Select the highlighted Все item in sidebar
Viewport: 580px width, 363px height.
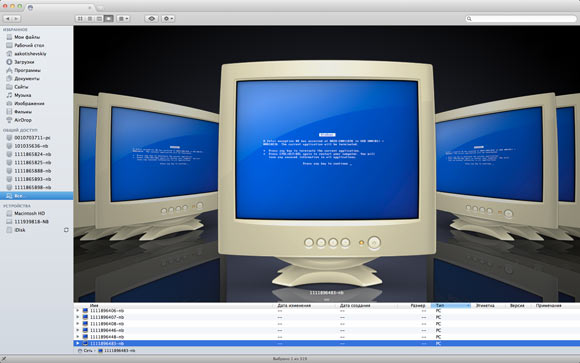coord(36,196)
